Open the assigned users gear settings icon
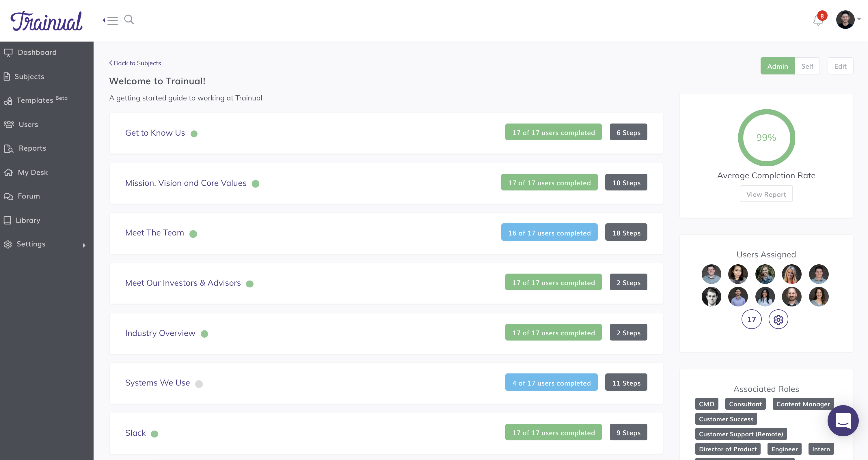Screen dimensions: 868x460 778,319
